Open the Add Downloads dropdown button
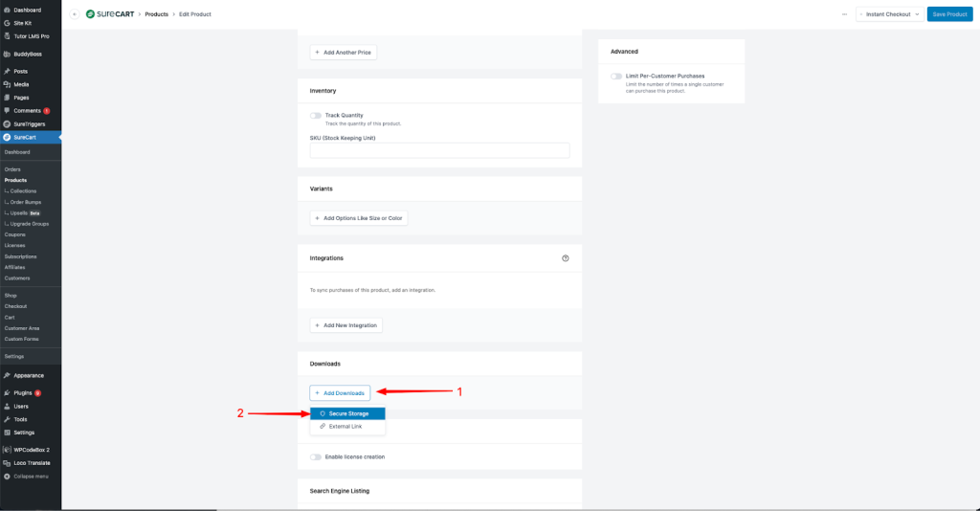The width and height of the screenshot is (980, 511). coord(340,392)
